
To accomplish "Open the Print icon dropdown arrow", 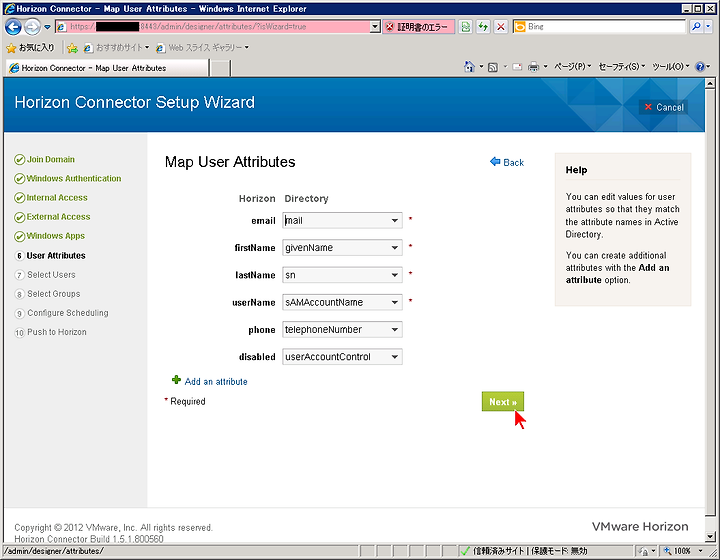I will tap(546, 67).
